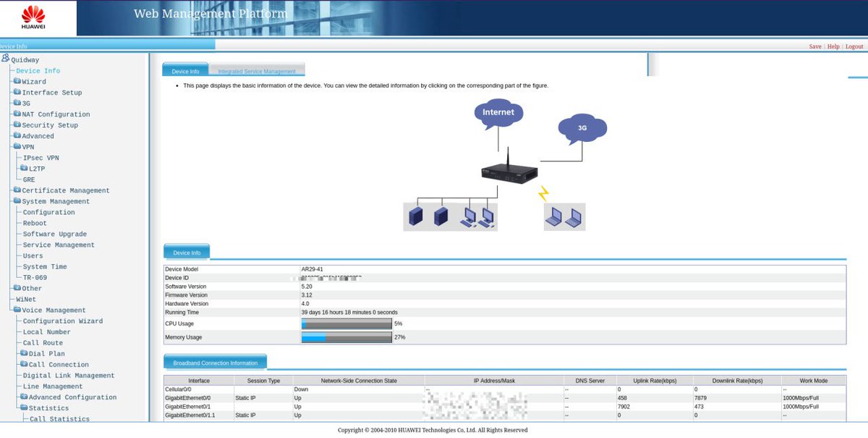Image resolution: width=868 pixels, height=438 pixels.
Task: Click the folder icon beside Wizard
Action: point(17,81)
